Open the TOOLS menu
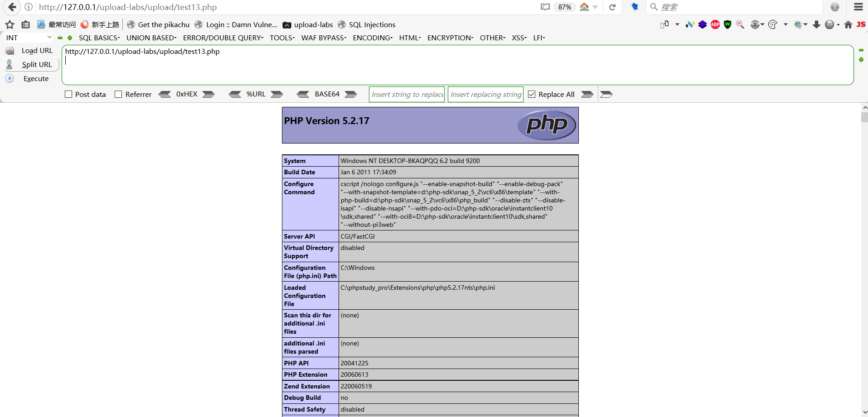Screen dimensions: 868x417 click(282, 38)
